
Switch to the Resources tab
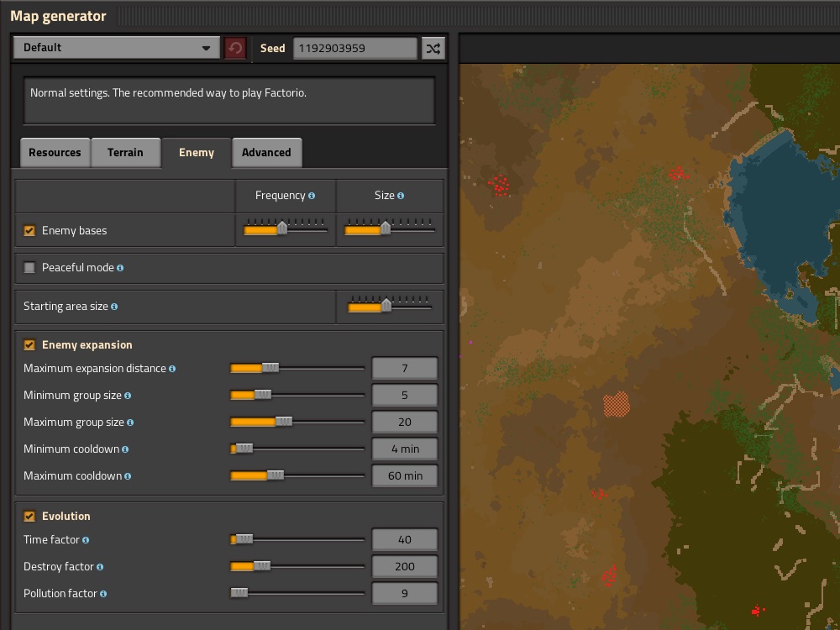[x=55, y=152]
